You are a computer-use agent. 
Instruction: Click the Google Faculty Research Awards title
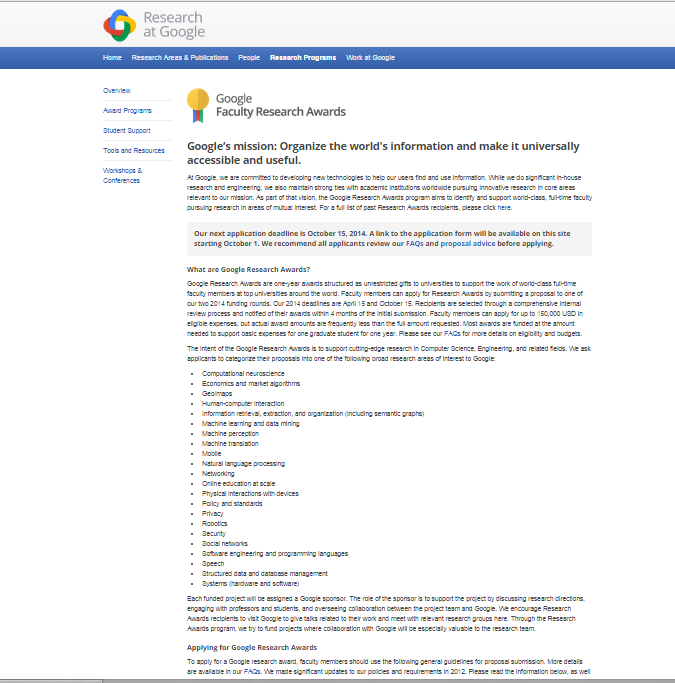[x=281, y=105]
